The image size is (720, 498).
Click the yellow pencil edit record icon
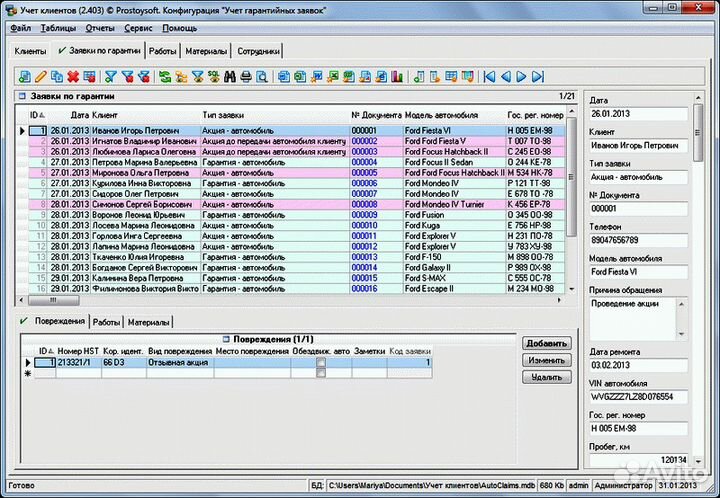(x=40, y=76)
